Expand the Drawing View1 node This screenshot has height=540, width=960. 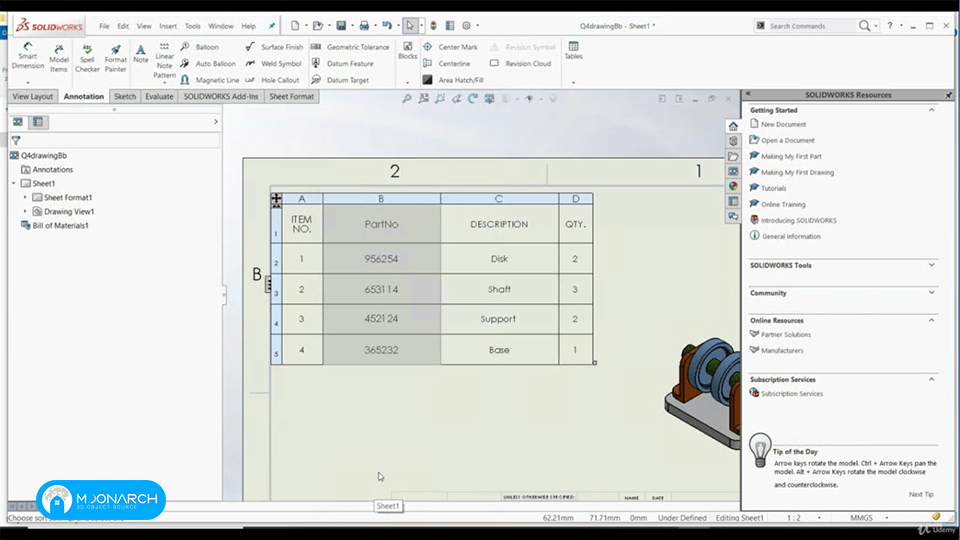(25, 212)
